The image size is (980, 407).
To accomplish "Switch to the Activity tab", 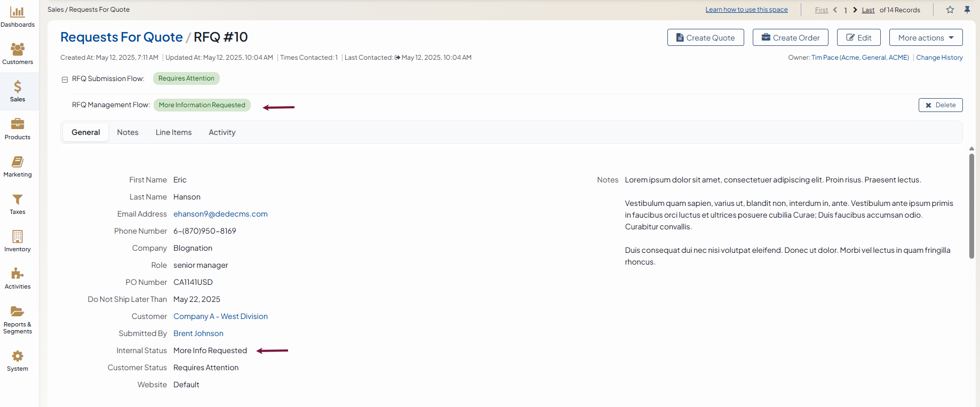I will click(222, 132).
